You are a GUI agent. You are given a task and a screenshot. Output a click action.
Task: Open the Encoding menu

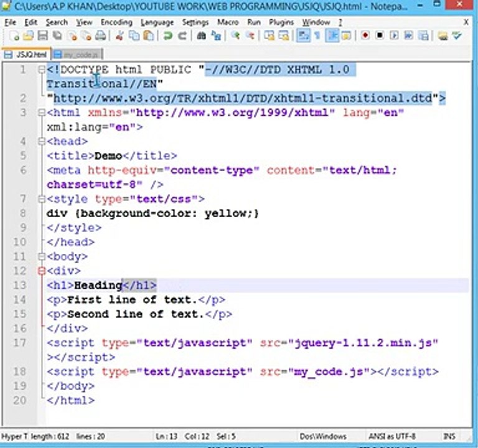tap(116, 22)
